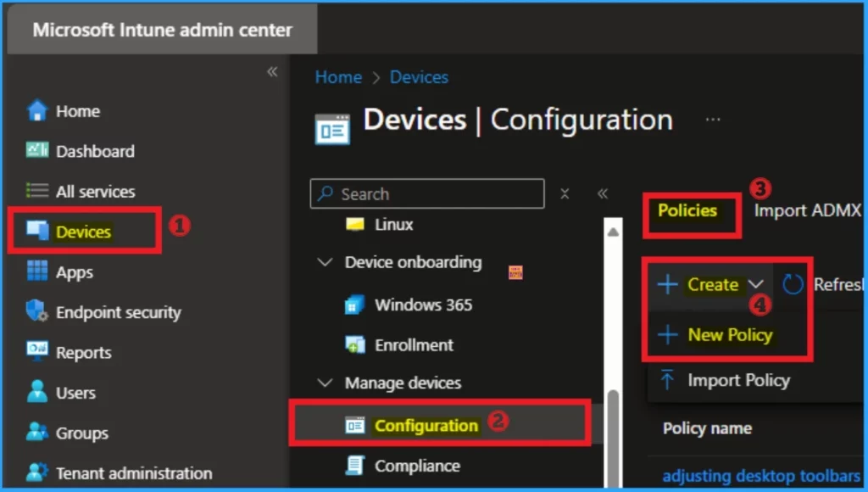Open the Reports icon in sidebar

click(37, 351)
